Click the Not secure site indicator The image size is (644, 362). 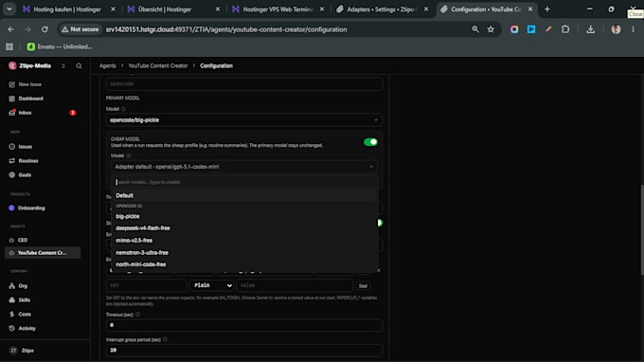(80, 29)
